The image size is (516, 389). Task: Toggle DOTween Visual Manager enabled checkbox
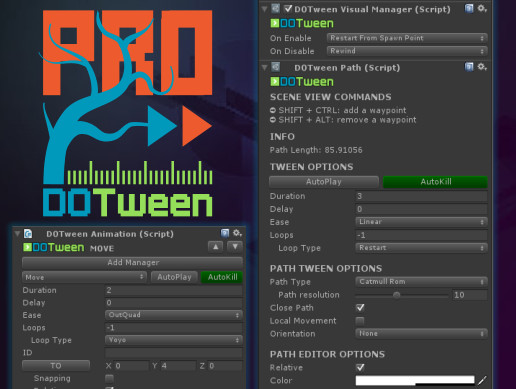(288, 9)
